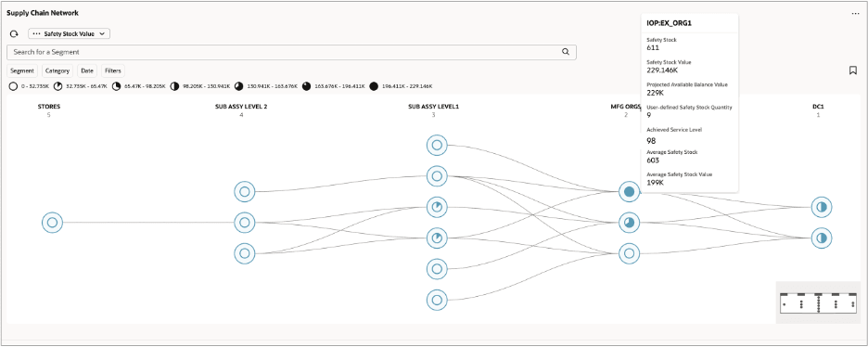
Task: Select the solid 196.411K - 229.146K legend icon
Action: tap(374, 86)
